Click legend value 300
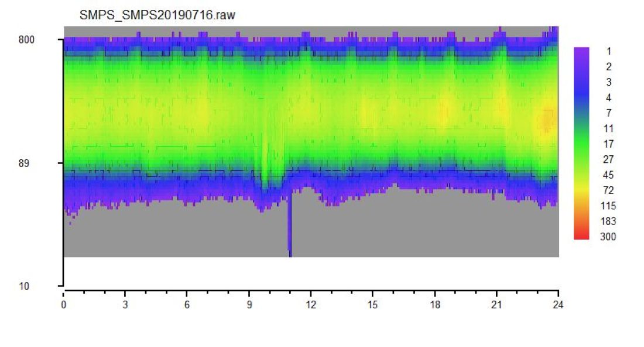 608,237
